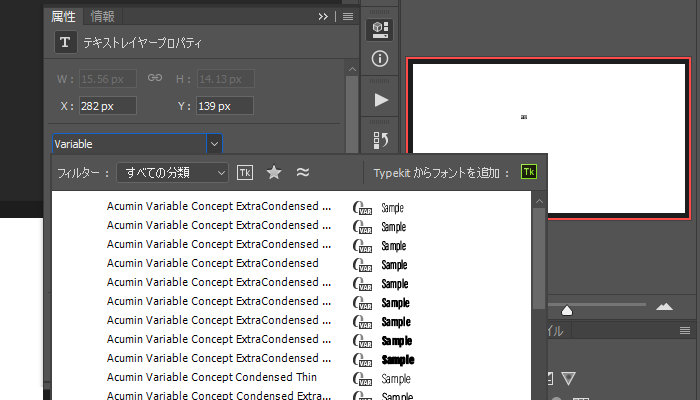Open the properties panel menu icon
700x400 pixels.
tap(348, 17)
